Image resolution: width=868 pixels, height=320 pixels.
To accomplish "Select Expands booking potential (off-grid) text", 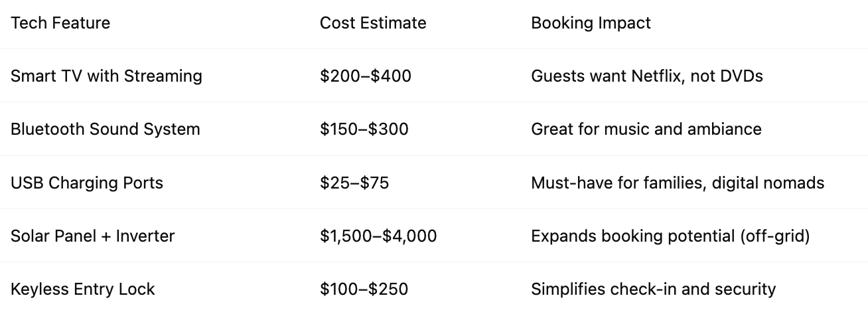I will (670, 236).
